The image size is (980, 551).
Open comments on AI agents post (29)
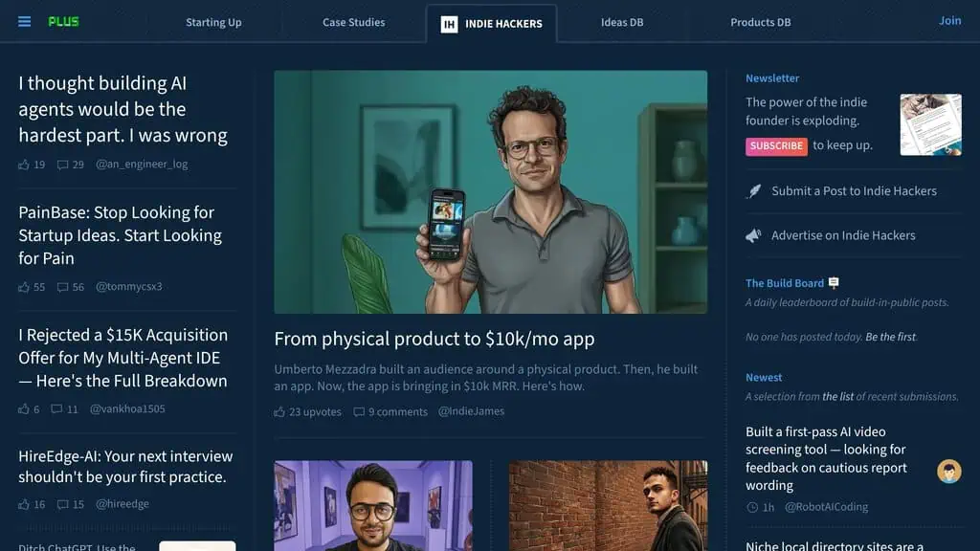pyautogui.click(x=62, y=165)
